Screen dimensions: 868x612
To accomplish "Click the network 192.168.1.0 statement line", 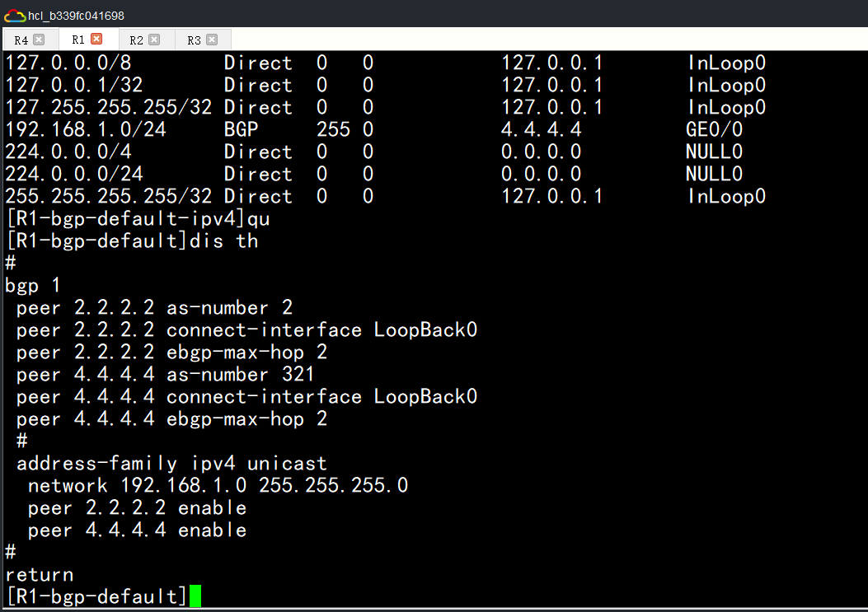I will click(x=218, y=485).
